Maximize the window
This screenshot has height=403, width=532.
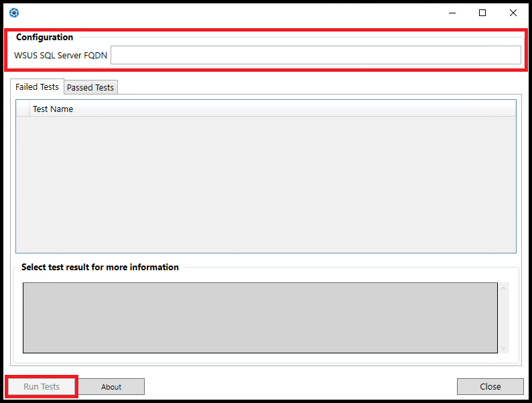pos(482,13)
